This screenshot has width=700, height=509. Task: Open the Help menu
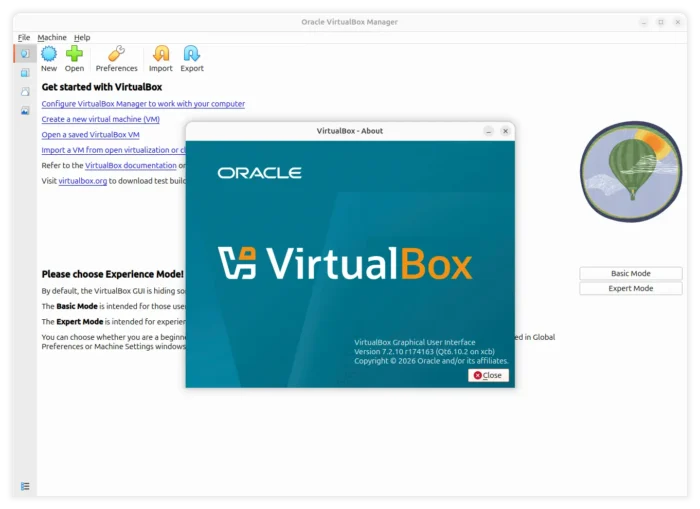click(82, 38)
